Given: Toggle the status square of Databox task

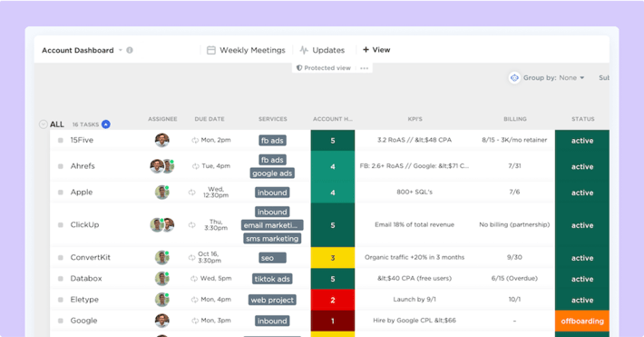Looking at the screenshot, I should pyautogui.click(x=61, y=279).
